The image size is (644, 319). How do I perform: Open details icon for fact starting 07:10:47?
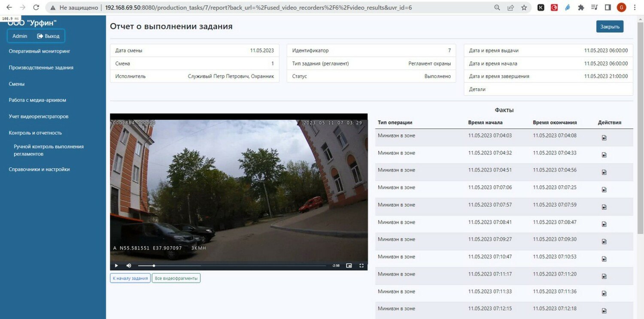pos(604,259)
